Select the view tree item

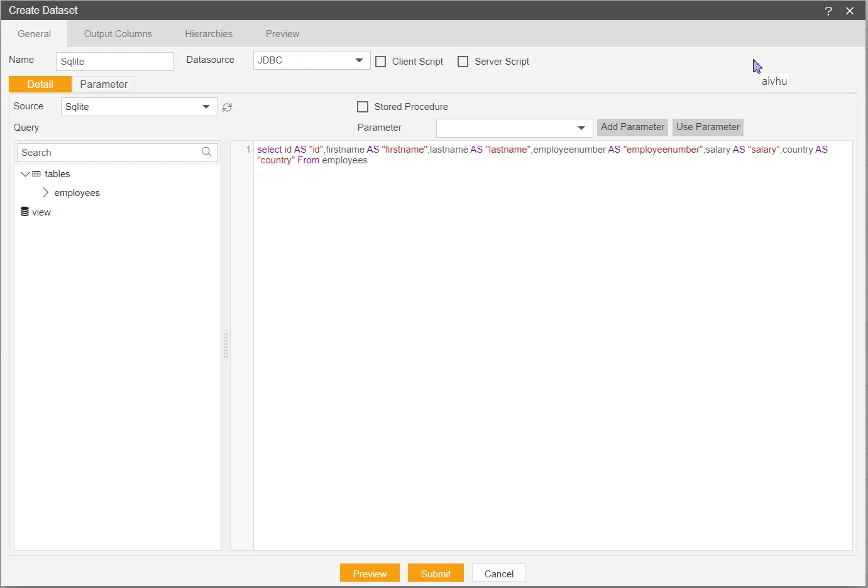[x=41, y=212]
